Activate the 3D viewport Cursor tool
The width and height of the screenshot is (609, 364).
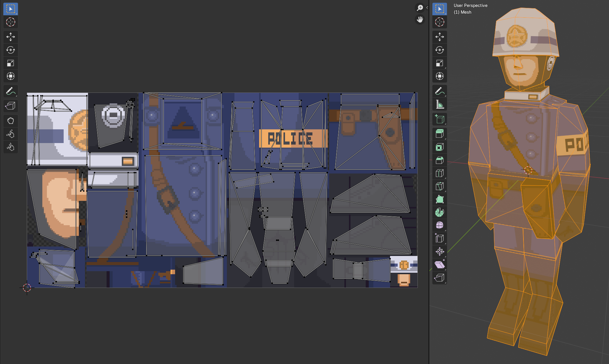tap(440, 22)
